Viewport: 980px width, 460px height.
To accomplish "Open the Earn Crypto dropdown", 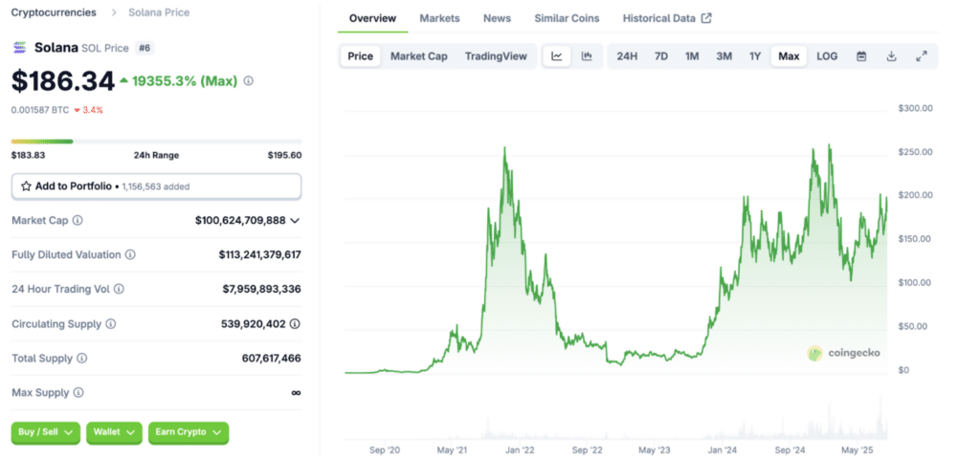I will [x=189, y=432].
